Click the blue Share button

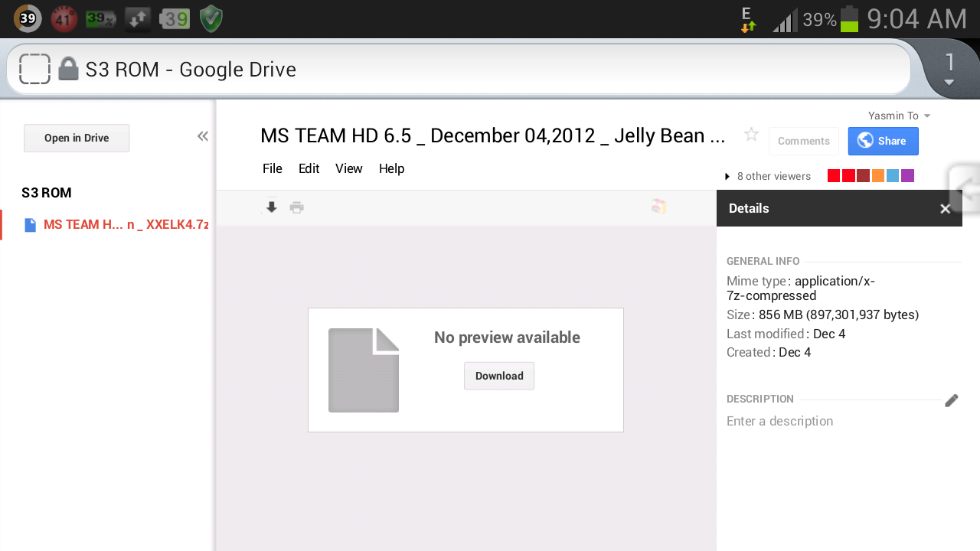(x=883, y=142)
